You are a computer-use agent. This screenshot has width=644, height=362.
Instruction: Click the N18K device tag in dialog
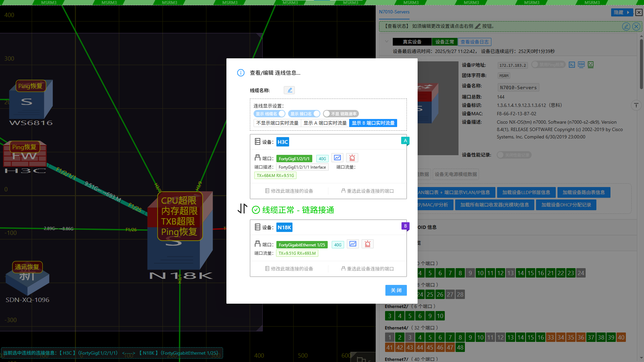[x=284, y=228]
